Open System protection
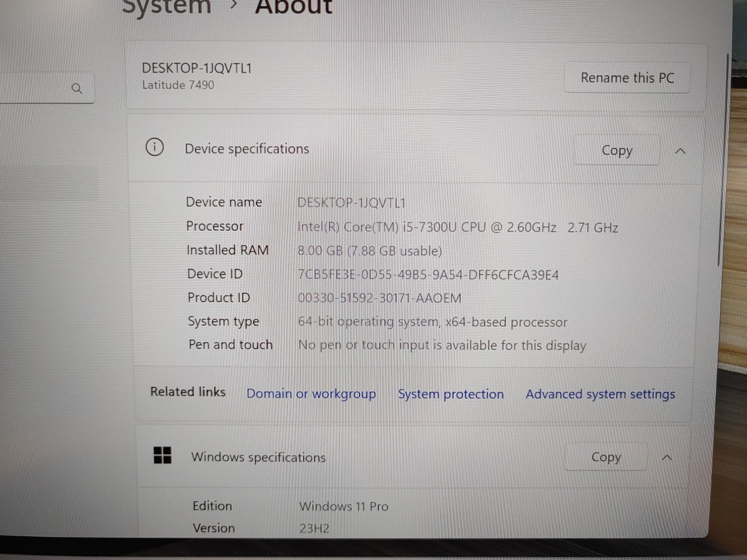The height and width of the screenshot is (560, 747). [450, 394]
